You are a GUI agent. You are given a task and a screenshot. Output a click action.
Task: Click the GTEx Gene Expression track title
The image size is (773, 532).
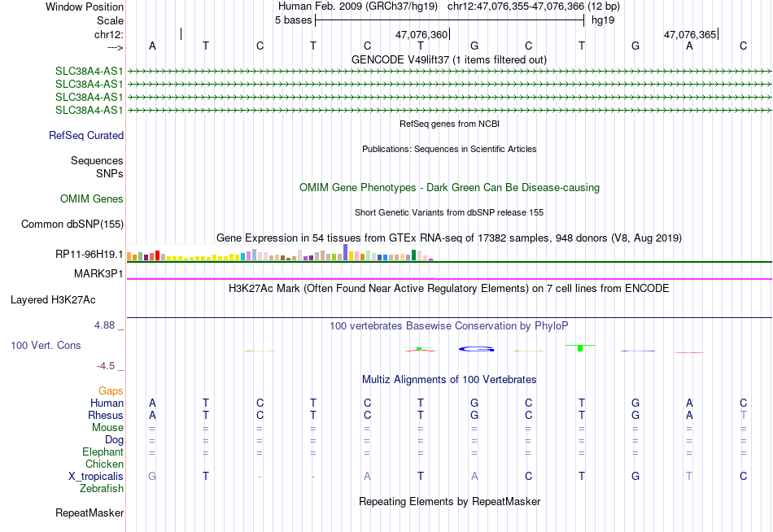(449, 238)
